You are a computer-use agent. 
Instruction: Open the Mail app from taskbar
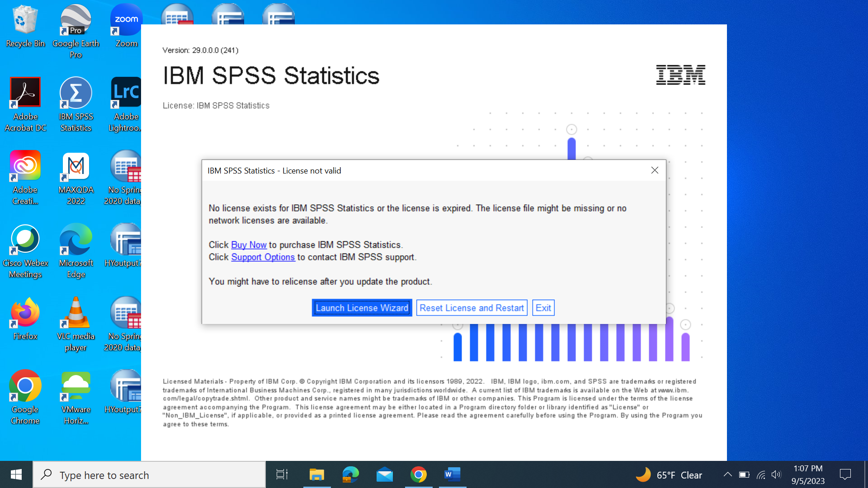(x=385, y=474)
